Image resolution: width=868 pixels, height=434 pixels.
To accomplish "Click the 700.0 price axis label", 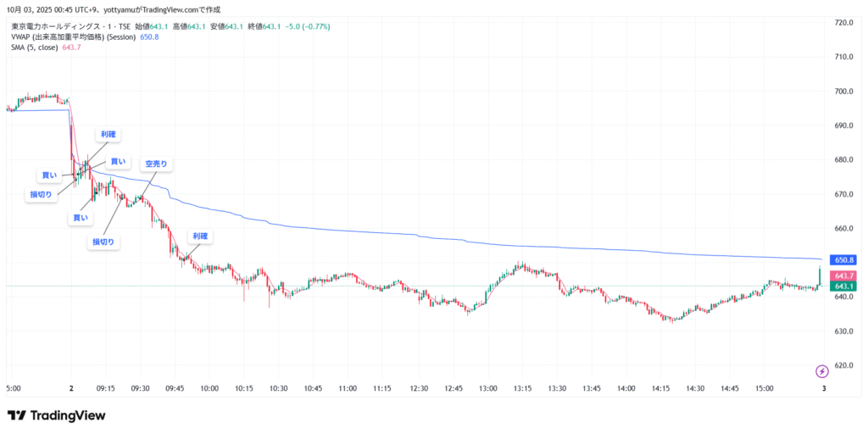I will [x=843, y=92].
